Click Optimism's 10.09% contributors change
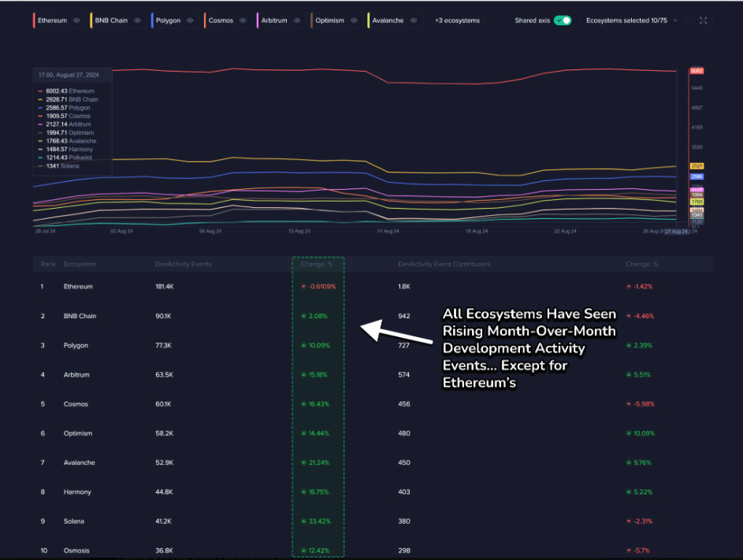 (644, 433)
